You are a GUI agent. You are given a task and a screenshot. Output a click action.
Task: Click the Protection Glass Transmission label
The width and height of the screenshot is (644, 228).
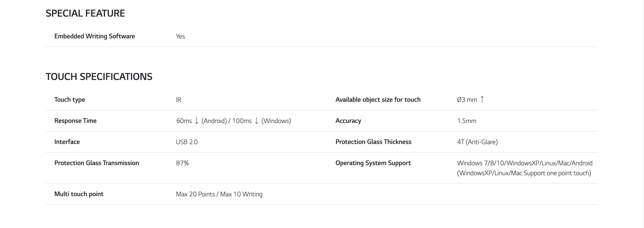point(97,163)
